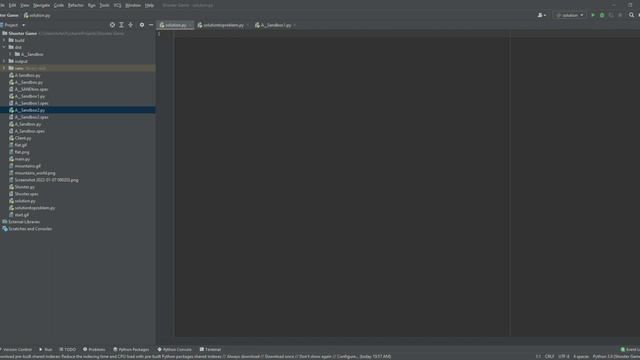Screen dimensions: 640x360
Task: Expand the output folder
Action: [4, 61]
